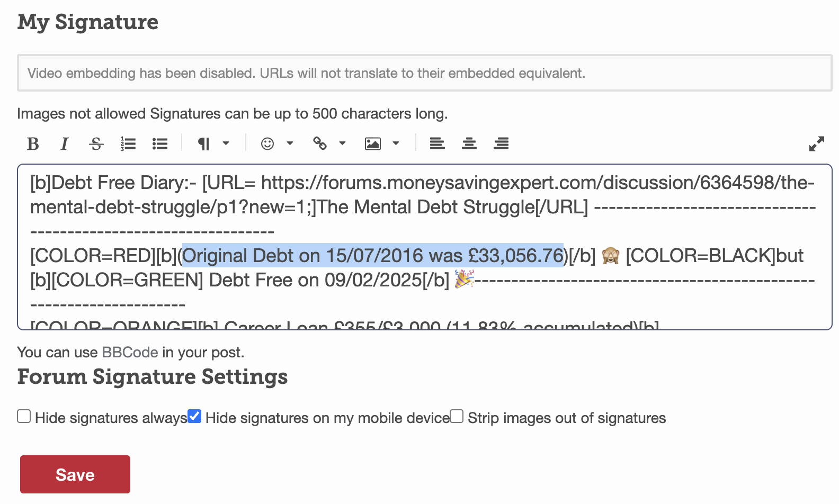Apply italic formatting

coord(64,143)
